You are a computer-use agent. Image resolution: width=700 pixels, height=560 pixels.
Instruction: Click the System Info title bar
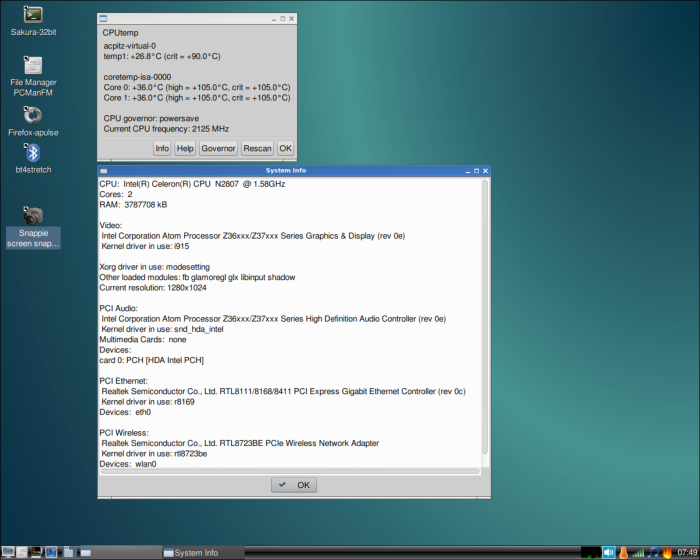pyautogui.click(x=286, y=171)
